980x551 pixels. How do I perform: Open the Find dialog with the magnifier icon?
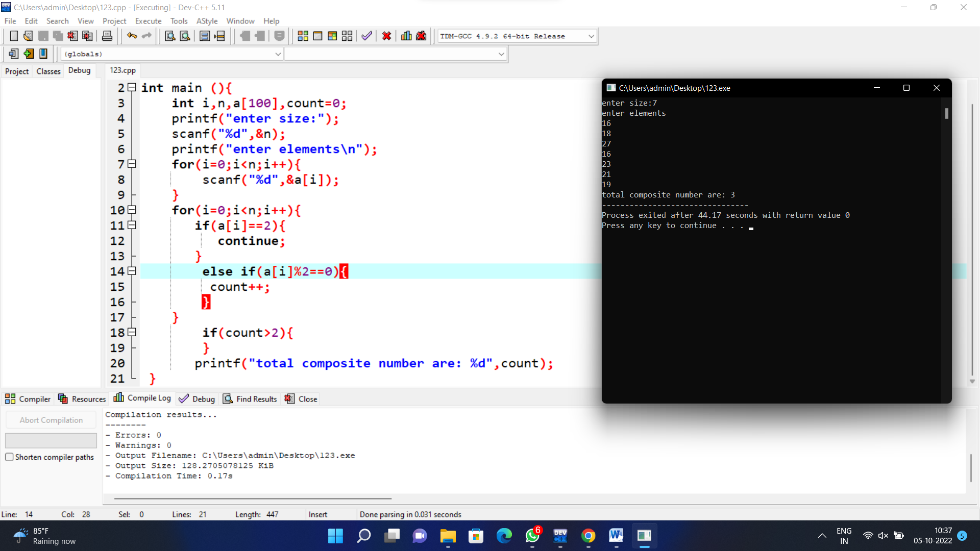coord(170,36)
